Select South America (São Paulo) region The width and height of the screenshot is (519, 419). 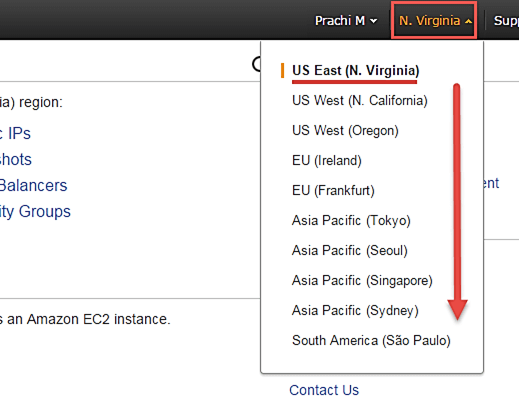(371, 341)
